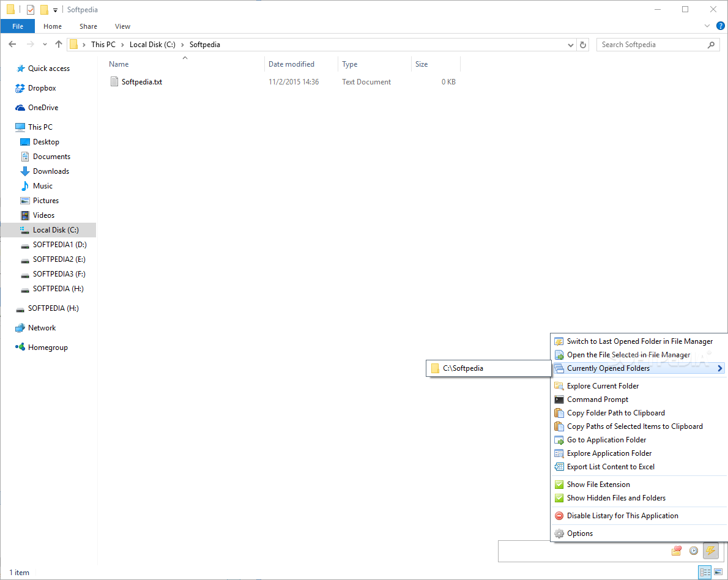Click the Listary lightning bolt actions icon
The height and width of the screenshot is (580, 728).
[x=710, y=551]
